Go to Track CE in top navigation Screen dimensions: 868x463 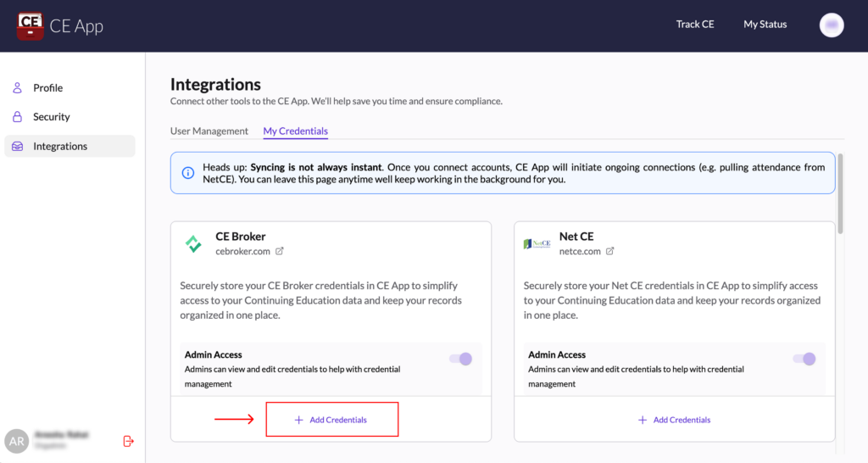[694, 25]
